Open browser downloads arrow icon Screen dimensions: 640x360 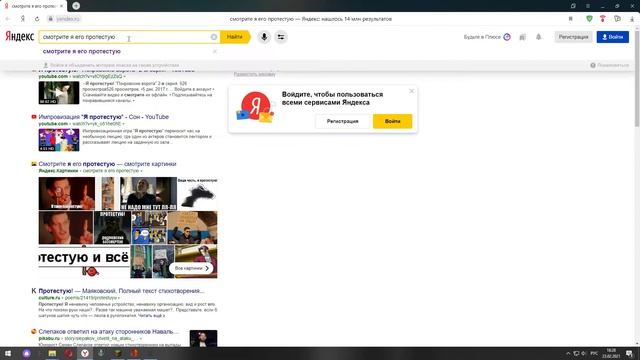tap(632, 19)
